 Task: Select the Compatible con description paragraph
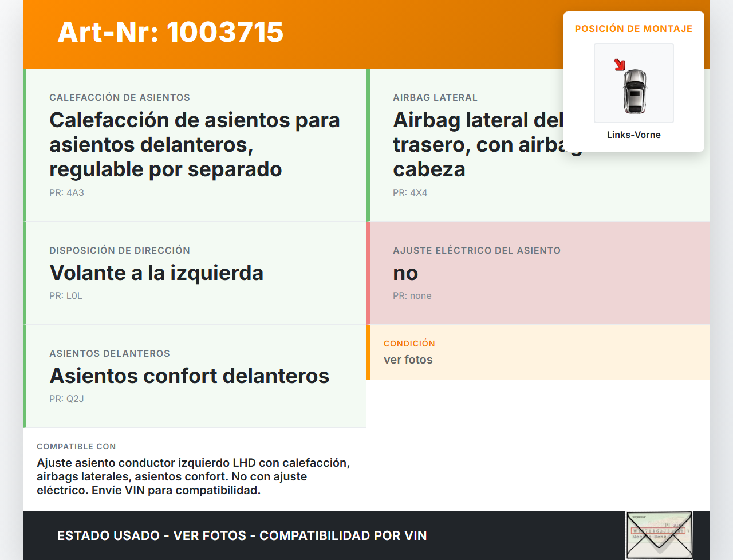193,476
